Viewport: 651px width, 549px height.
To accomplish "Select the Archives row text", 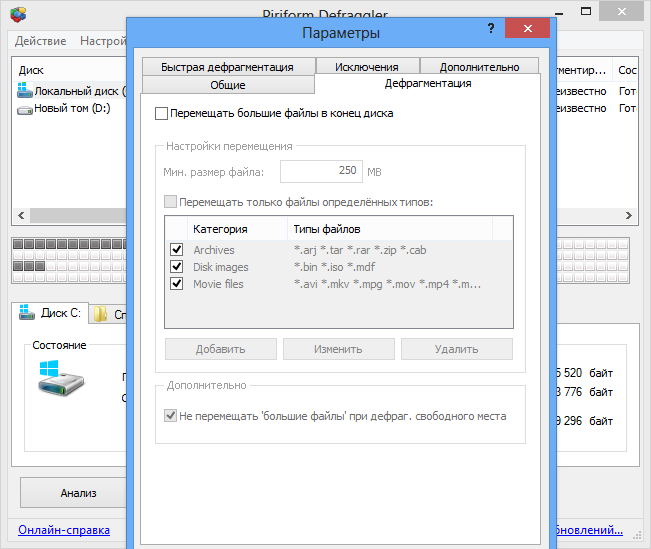I will click(214, 250).
